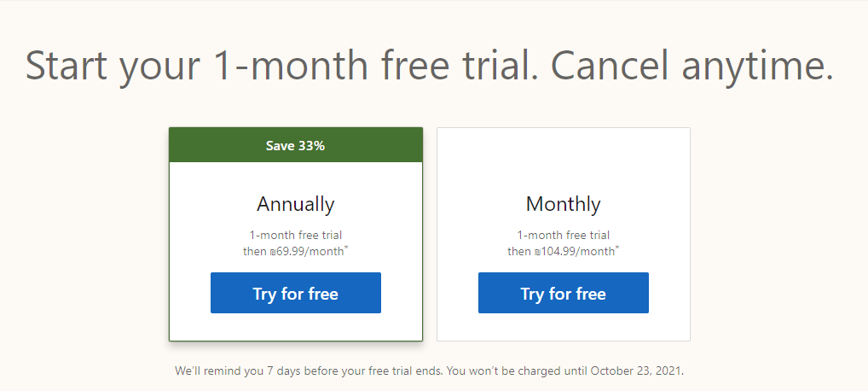The image size is (868, 391).
Task: Click Try for free under Annually
Action: (296, 293)
